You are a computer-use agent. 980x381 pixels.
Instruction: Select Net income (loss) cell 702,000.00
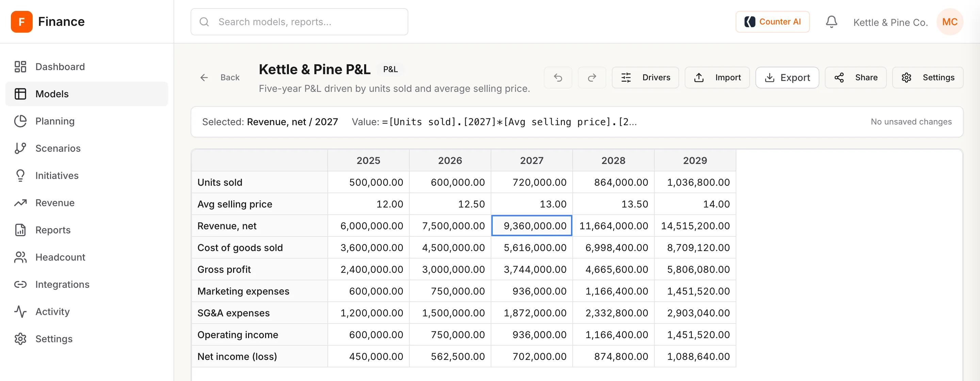532,357
